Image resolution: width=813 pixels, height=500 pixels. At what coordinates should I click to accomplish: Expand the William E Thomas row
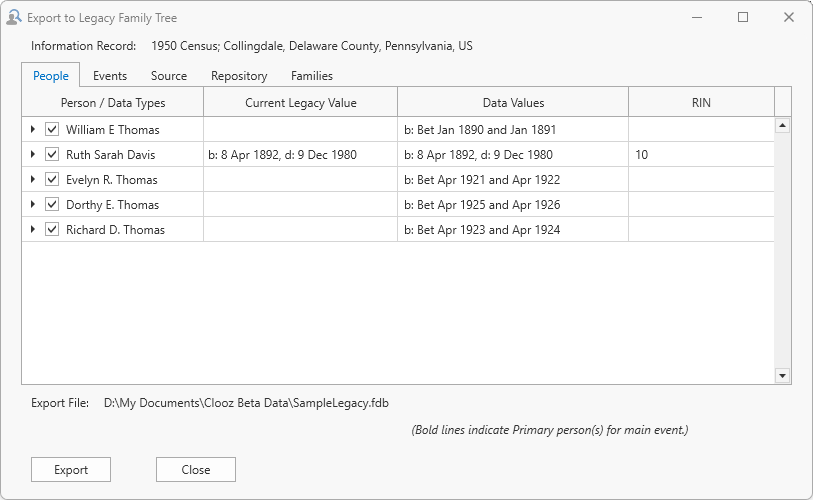click(33, 130)
